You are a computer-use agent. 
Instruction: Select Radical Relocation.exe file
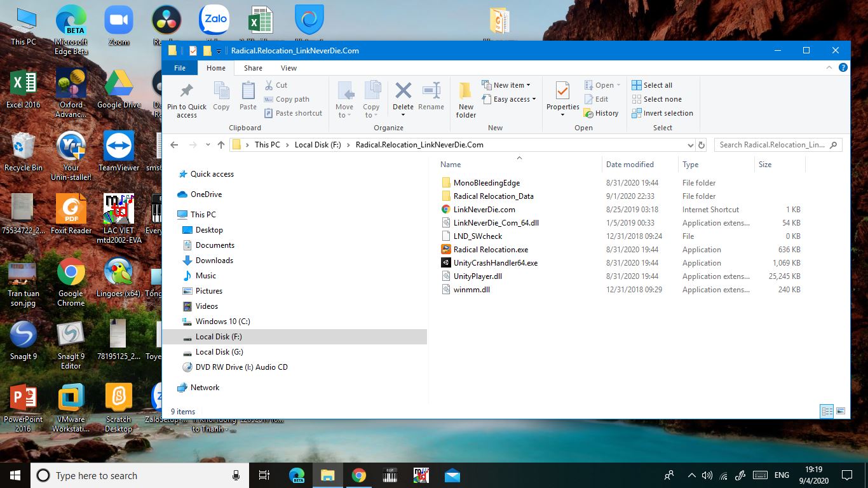click(491, 250)
